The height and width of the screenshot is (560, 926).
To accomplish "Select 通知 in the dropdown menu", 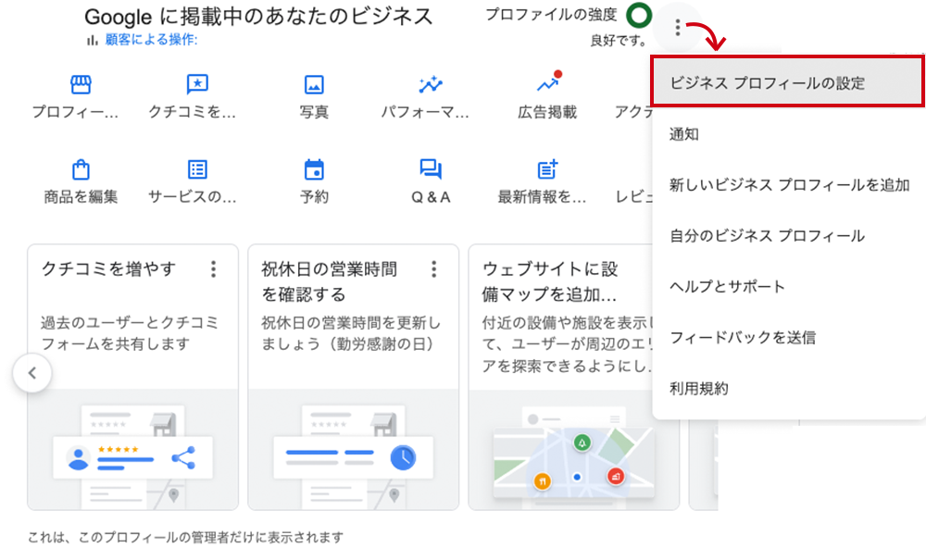I will [x=788, y=134].
